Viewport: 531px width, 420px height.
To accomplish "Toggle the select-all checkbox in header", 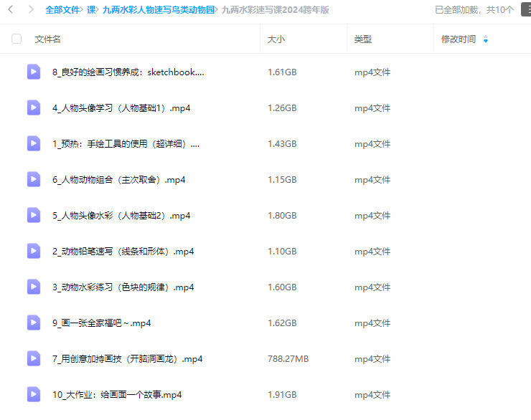I will (x=17, y=39).
